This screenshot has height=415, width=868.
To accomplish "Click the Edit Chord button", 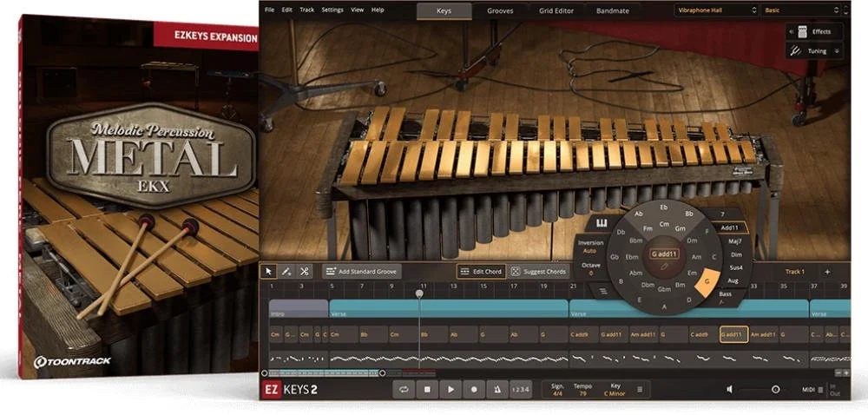I will (481, 271).
